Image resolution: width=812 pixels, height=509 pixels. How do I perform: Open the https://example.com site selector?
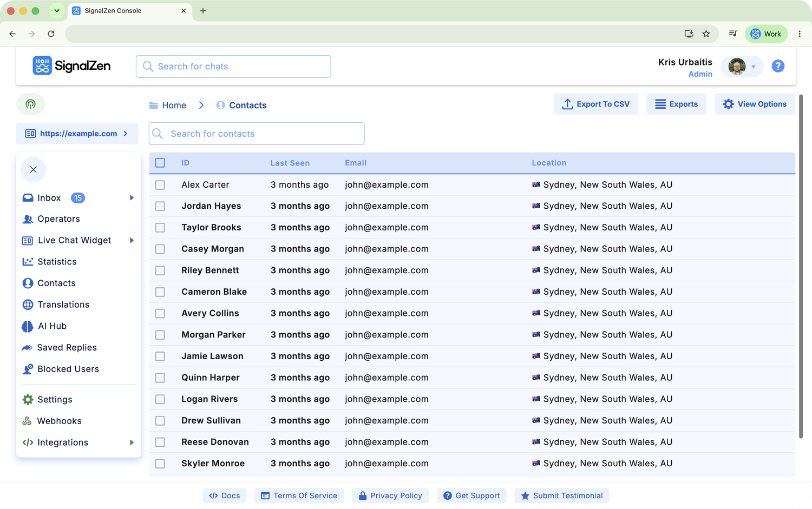coord(77,134)
